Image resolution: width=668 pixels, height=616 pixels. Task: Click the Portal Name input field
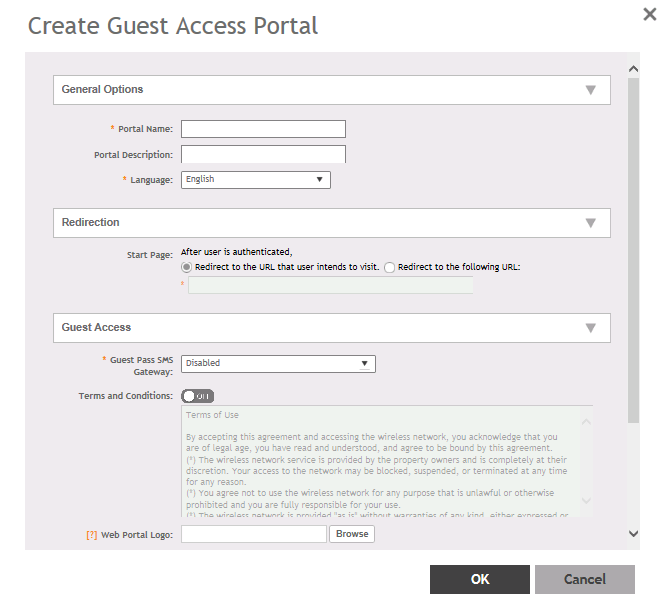pos(263,129)
